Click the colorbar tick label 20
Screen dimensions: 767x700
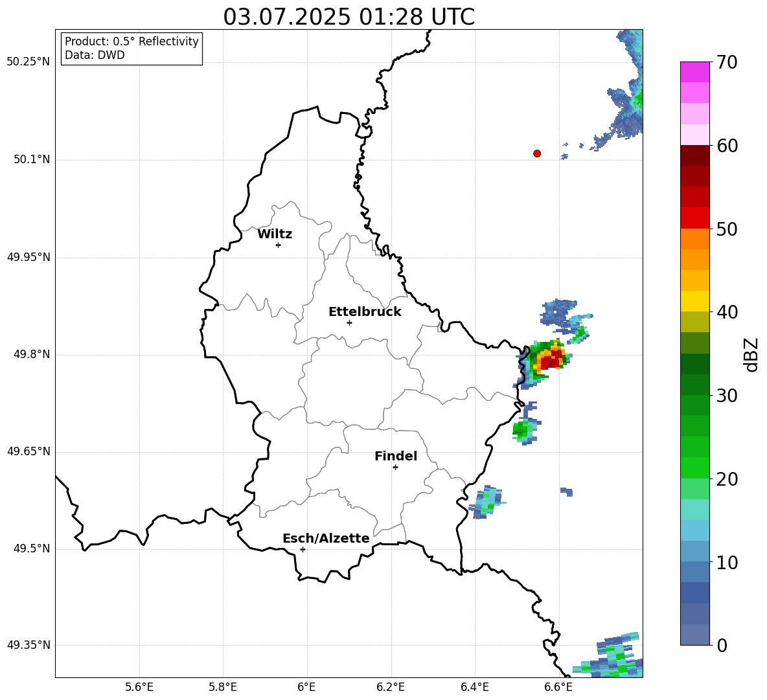pyautogui.click(x=727, y=479)
